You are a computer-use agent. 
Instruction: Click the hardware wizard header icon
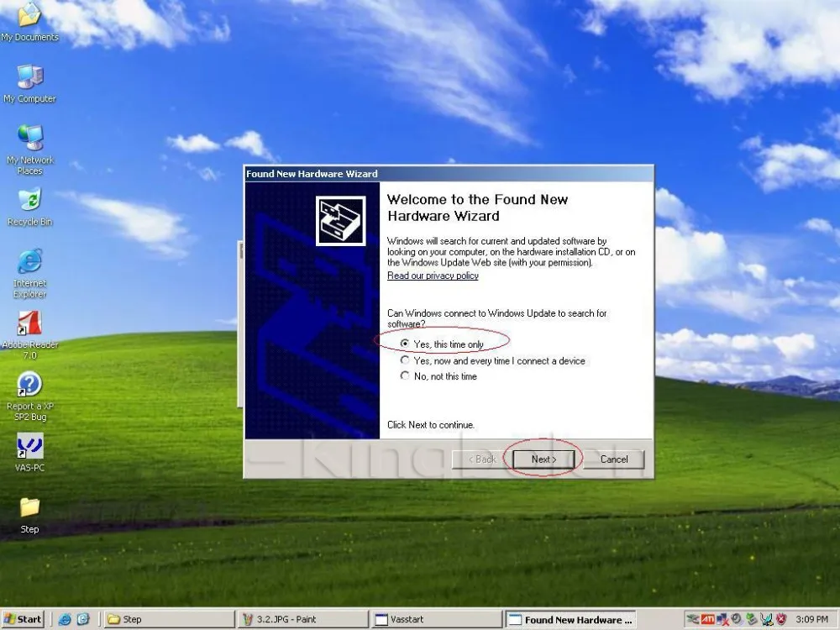(x=341, y=221)
